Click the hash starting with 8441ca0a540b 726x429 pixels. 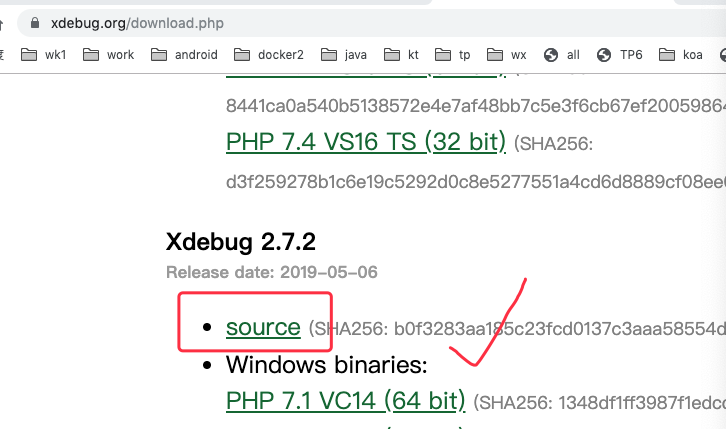point(476,106)
